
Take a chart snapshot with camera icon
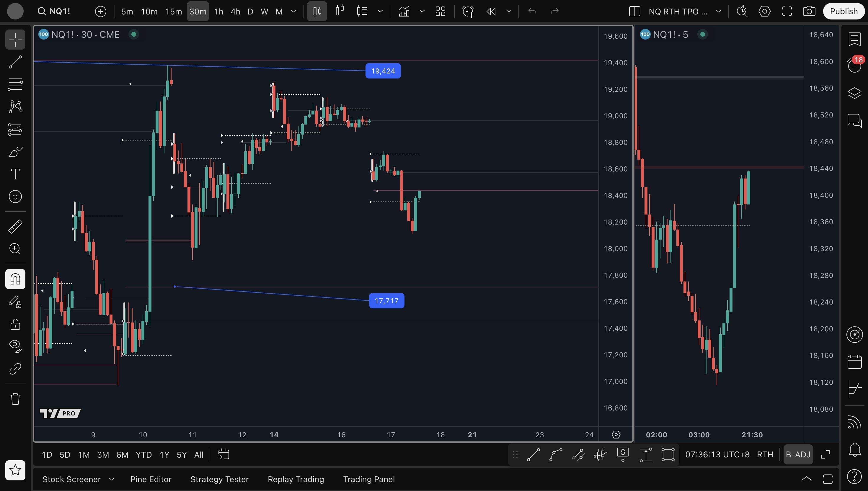pyautogui.click(x=809, y=12)
